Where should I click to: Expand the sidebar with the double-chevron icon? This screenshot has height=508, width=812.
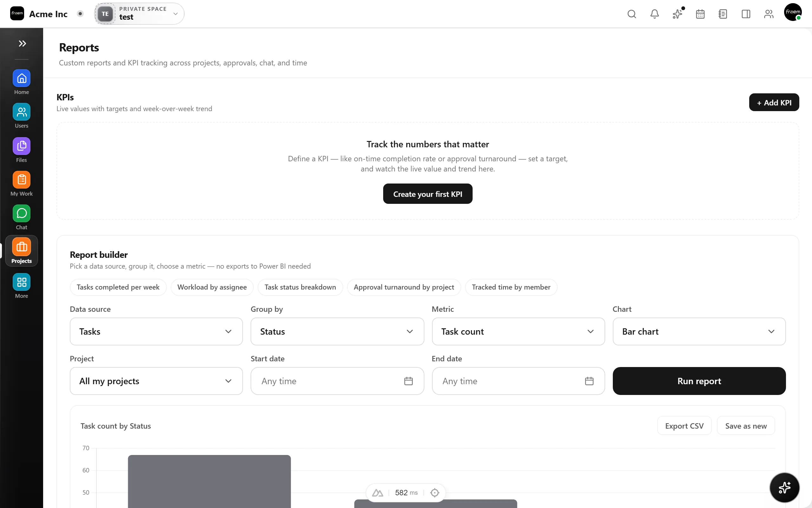(22, 43)
